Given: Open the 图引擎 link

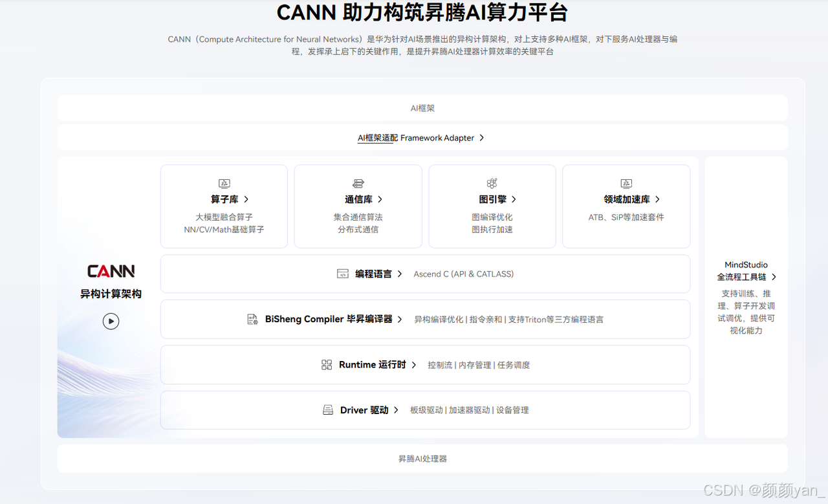Looking at the screenshot, I should pos(492,199).
